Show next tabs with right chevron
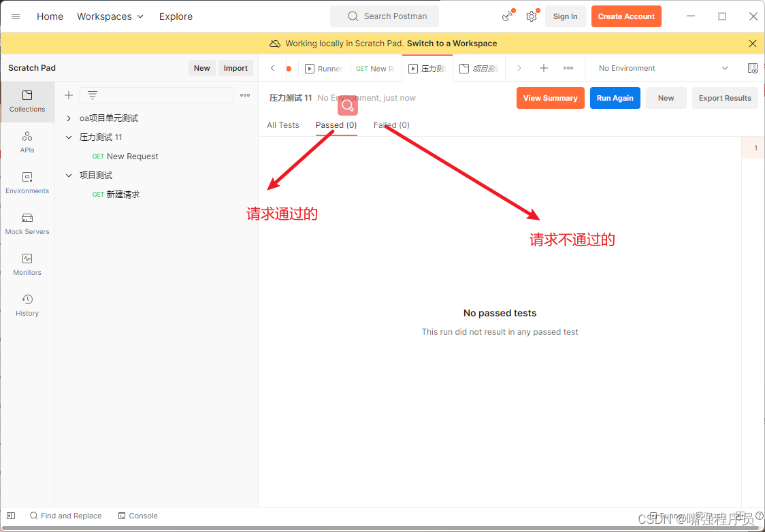The height and width of the screenshot is (532, 765). pyautogui.click(x=519, y=68)
